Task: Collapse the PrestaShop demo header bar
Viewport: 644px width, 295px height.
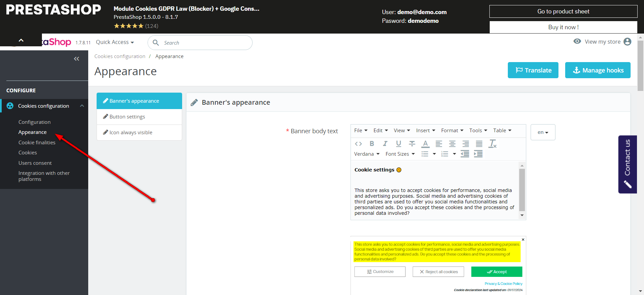Action: tap(21, 40)
